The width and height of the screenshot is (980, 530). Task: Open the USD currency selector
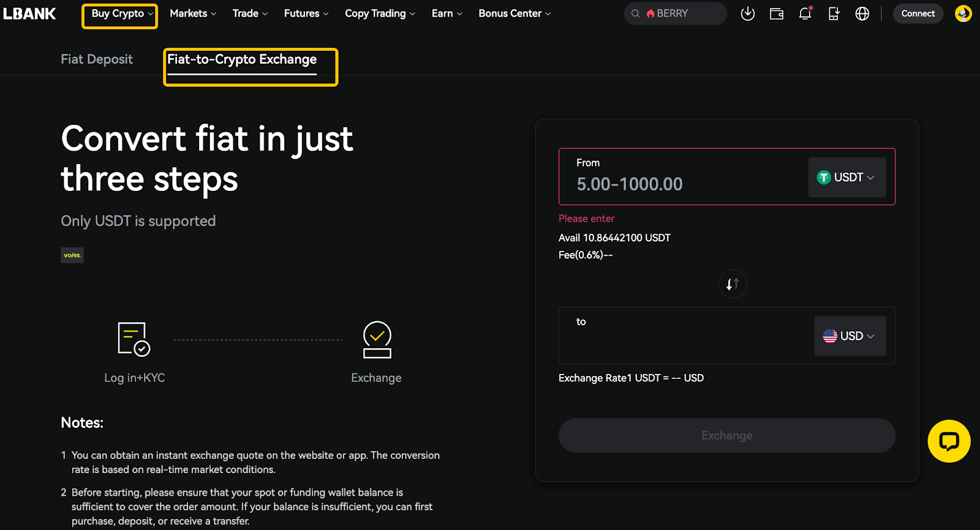[x=850, y=336]
